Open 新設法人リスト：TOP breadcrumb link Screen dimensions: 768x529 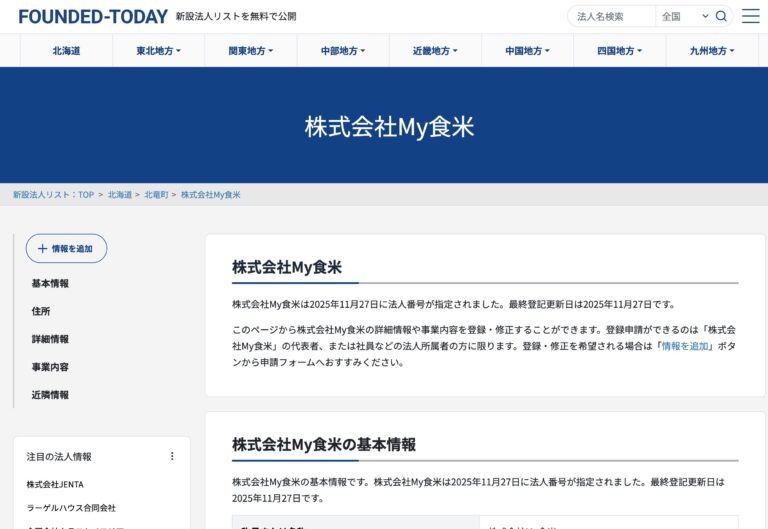(x=53, y=194)
